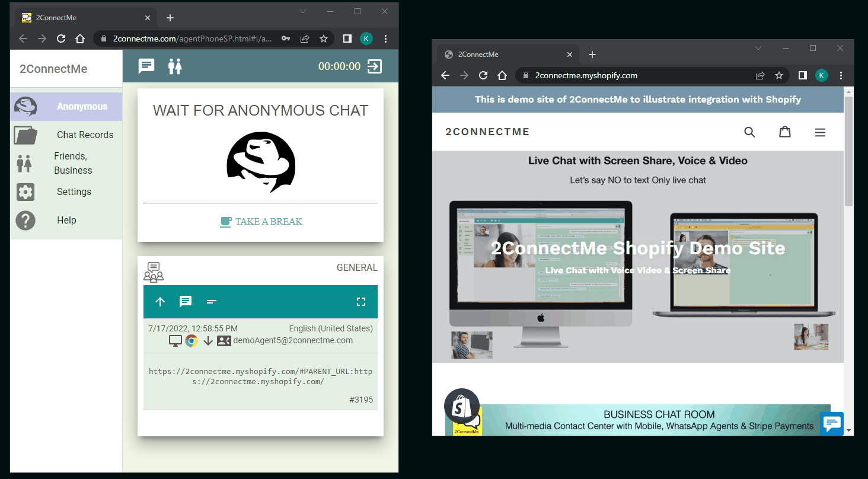Open tab search chevron in agent window
Screen dimensions: 868x479
(302, 11)
